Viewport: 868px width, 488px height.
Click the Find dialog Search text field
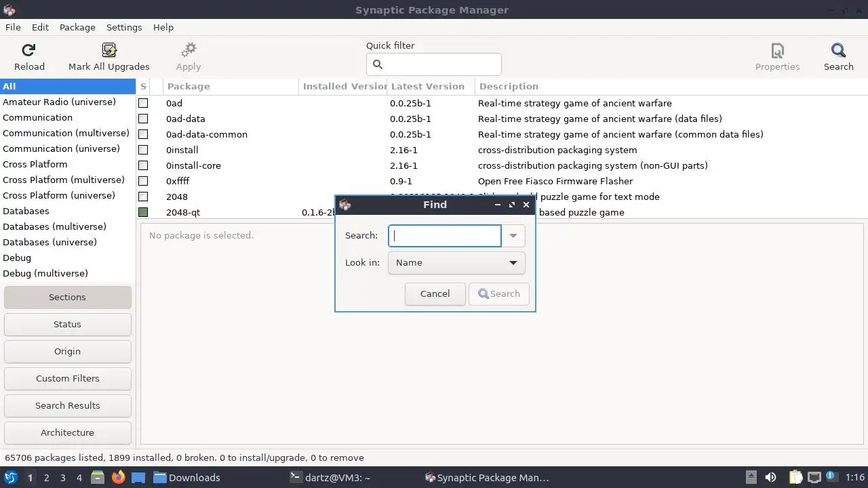[x=445, y=236]
